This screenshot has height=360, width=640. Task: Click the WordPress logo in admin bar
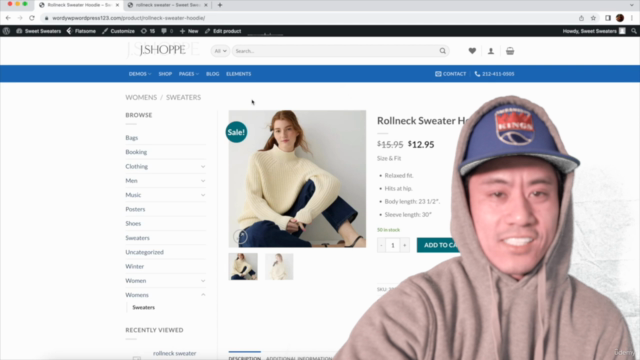tap(6, 31)
